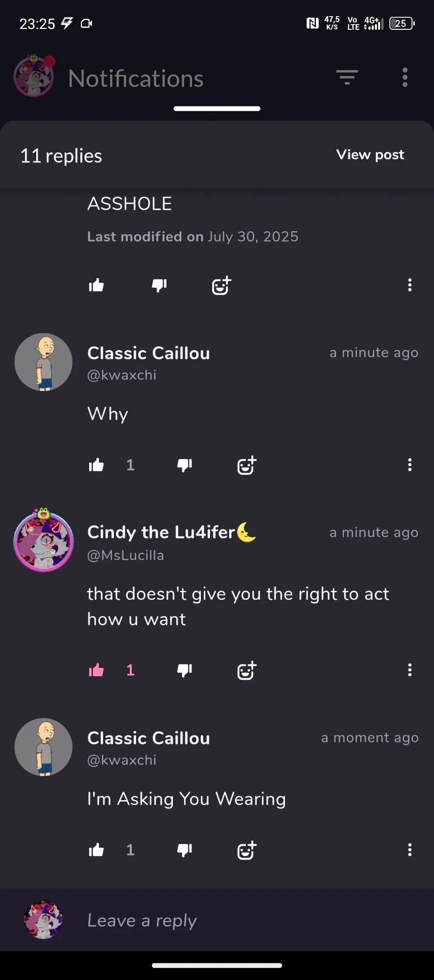Add reaction to 'I'm Asking You Wearing' comment
434x980 pixels.
[x=247, y=850]
